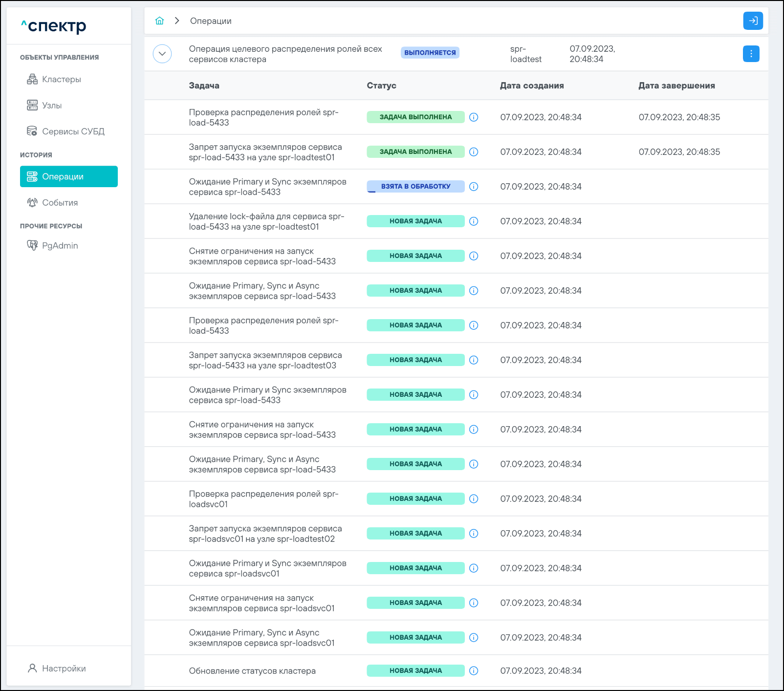Show info for the ВЗЯТА В ОБРАБОТКУ task
Viewport: 784px width, 691px height.
(474, 187)
